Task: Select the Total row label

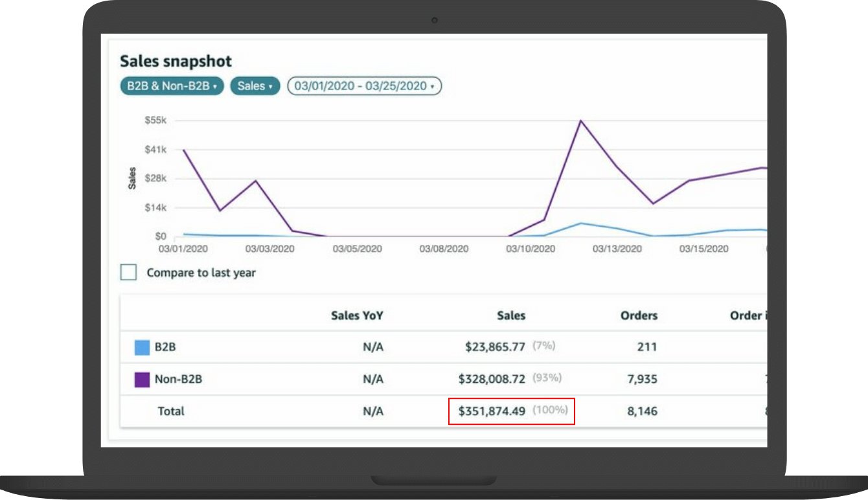Action: pyautogui.click(x=171, y=411)
